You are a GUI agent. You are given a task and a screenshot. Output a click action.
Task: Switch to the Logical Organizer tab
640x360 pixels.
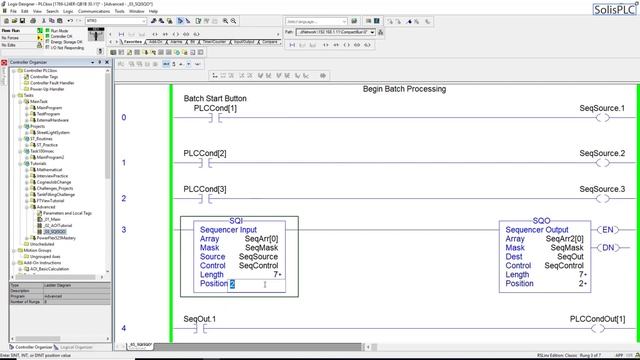click(76, 347)
